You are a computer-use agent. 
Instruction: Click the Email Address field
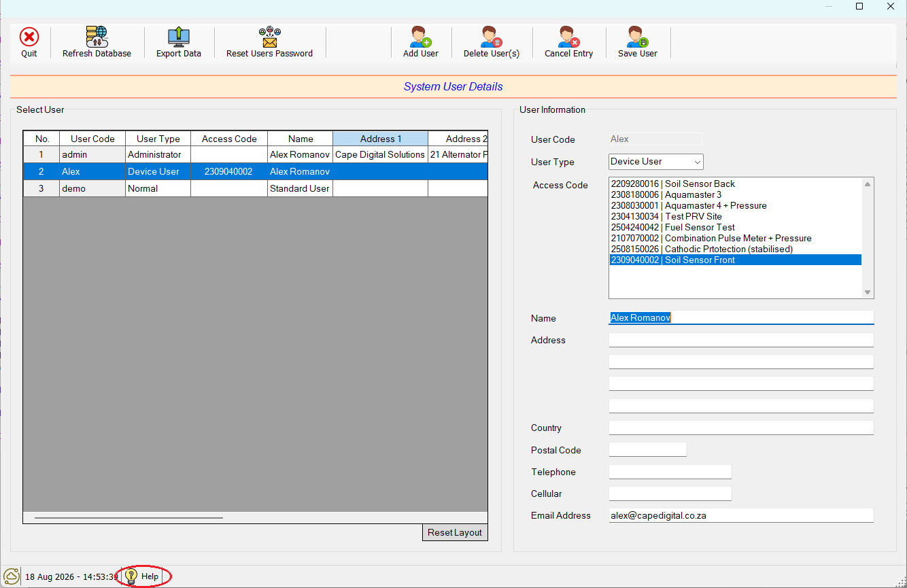(741, 515)
